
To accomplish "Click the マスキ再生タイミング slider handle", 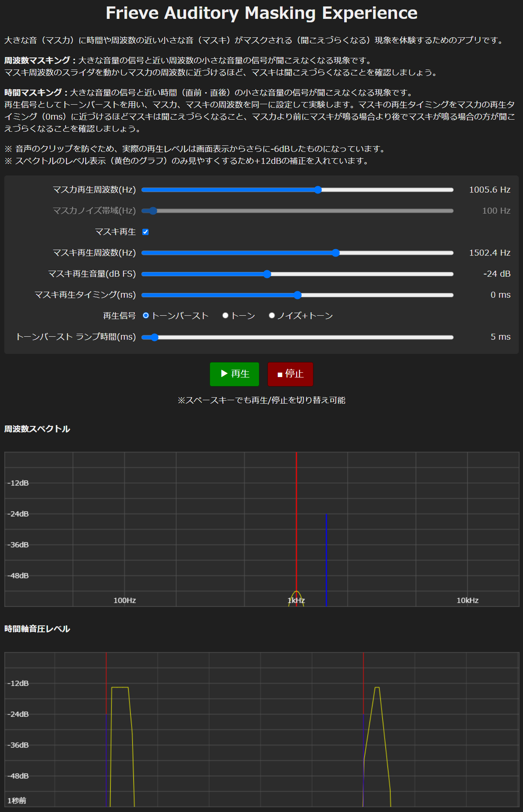I will pyautogui.click(x=298, y=295).
